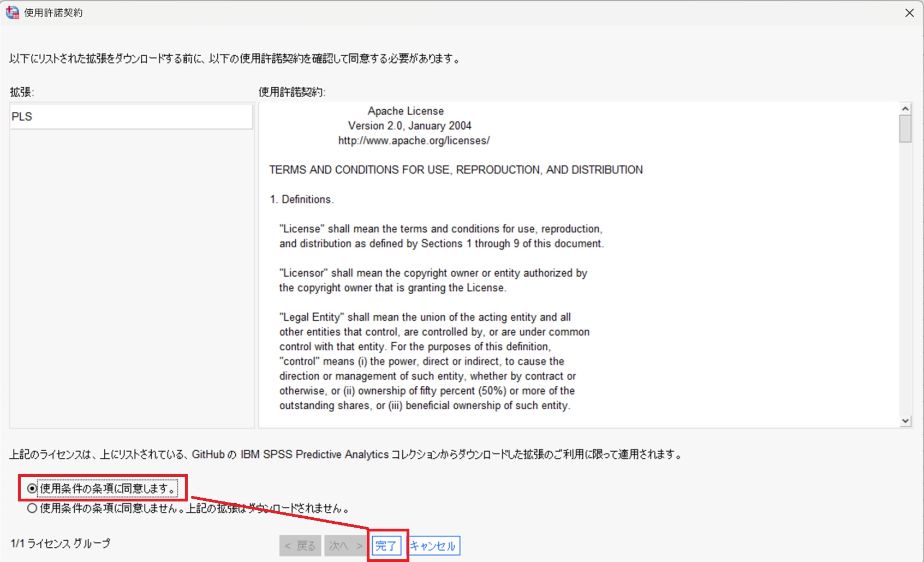The image size is (924, 562).
Task: Click the Apache License heading text
Action: 406,111
